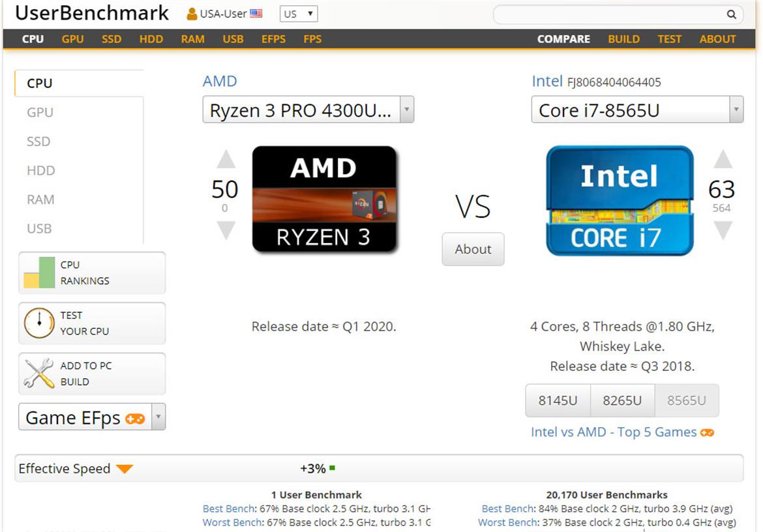Open the USB tab in top navigation
Image resolution: width=763 pixels, height=532 pixels.
click(233, 39)
